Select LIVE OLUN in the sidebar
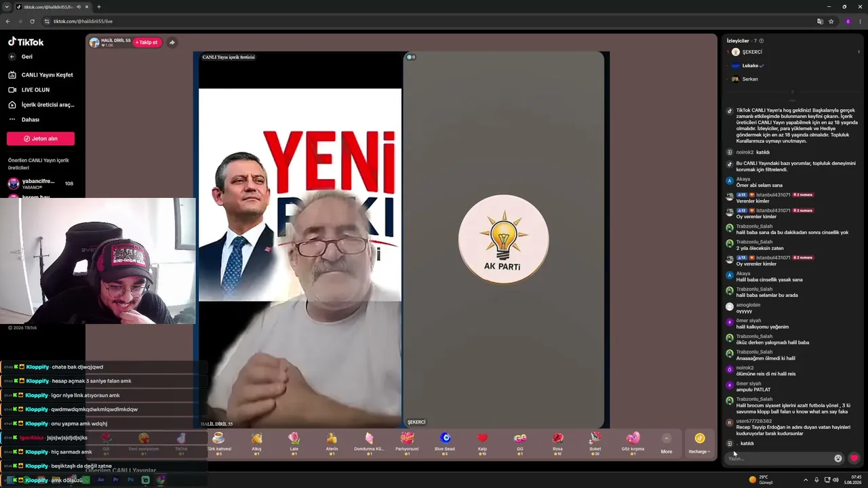Screen dimensions: 868x488 [29, 89]
